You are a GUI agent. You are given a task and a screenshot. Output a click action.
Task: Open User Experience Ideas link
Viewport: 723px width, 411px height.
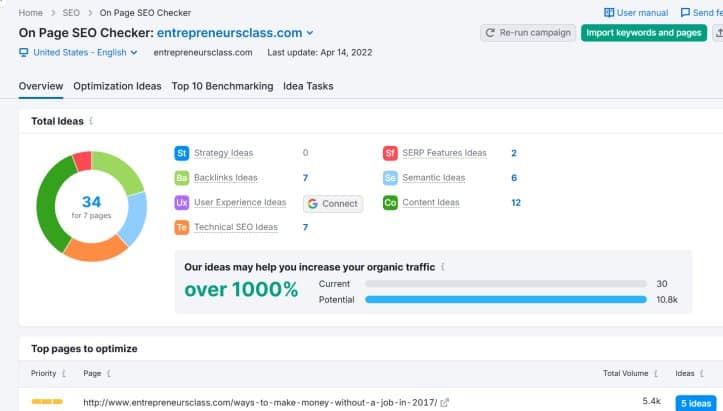click(x=240, y=203)
